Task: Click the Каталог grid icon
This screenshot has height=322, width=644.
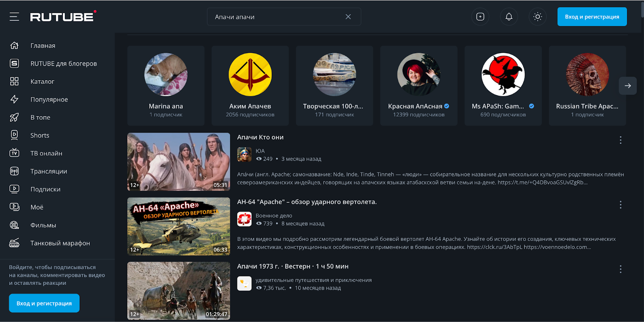Action: point(14,81)
